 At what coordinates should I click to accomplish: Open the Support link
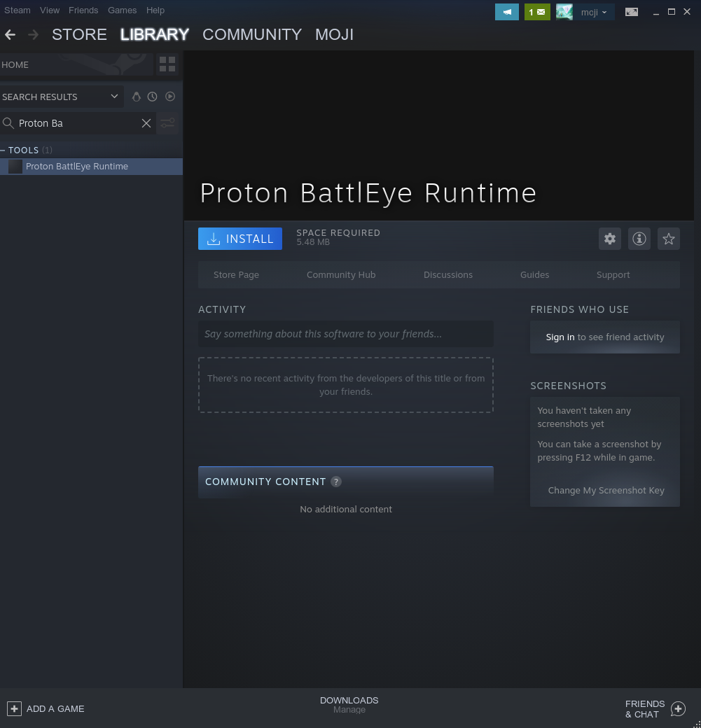point(613,275)
